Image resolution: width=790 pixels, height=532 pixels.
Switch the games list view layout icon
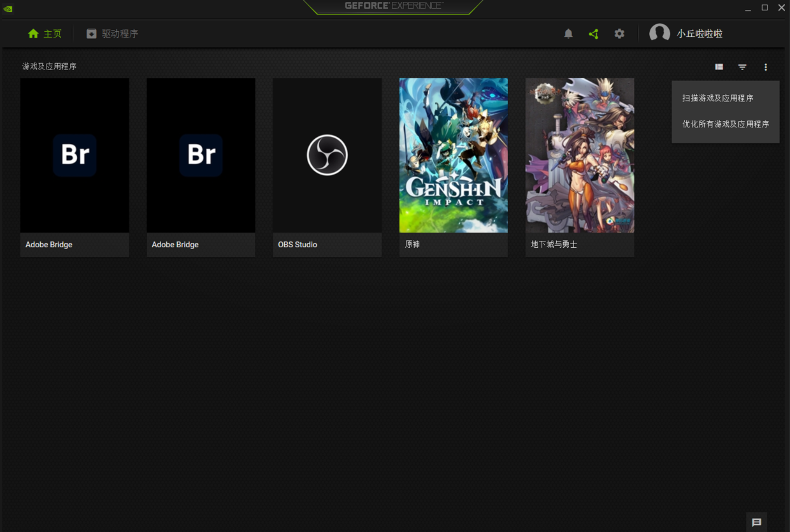pos(719,67)
